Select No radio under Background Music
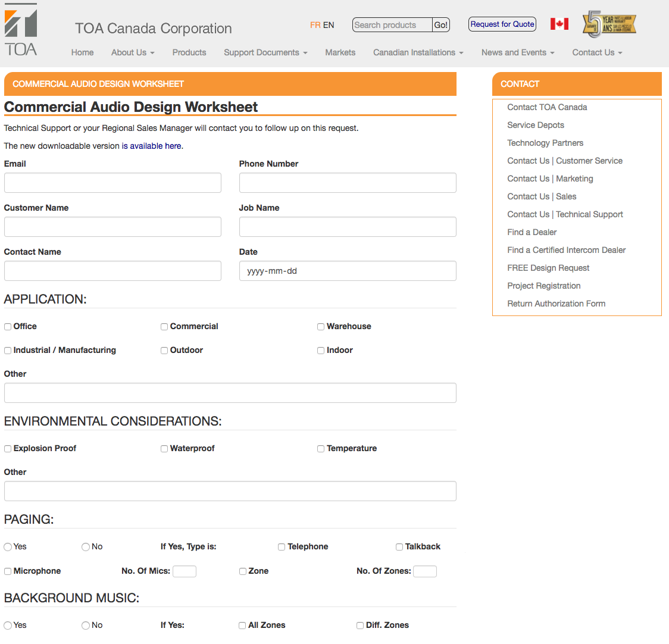Screen dimensions: 669x644 (86, 626)
